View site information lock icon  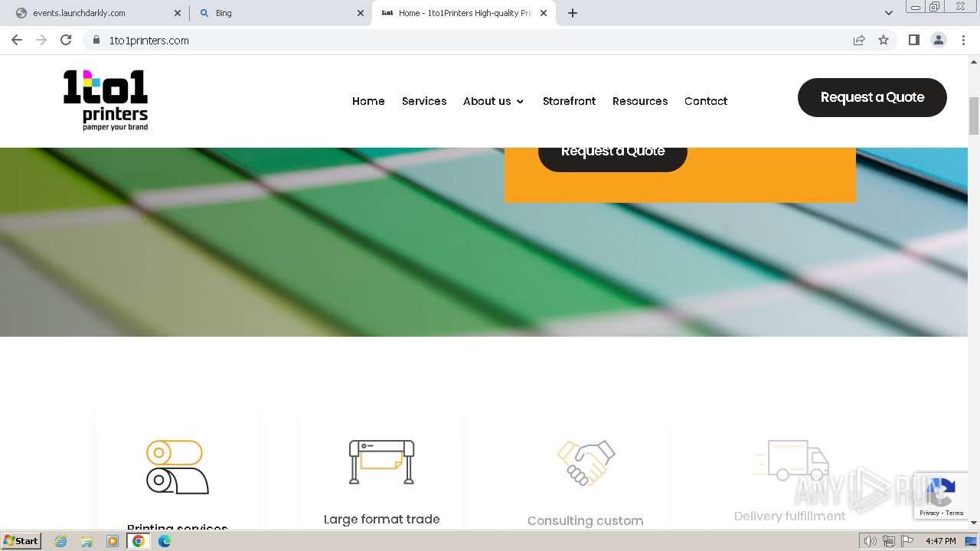tap(96, 41)
